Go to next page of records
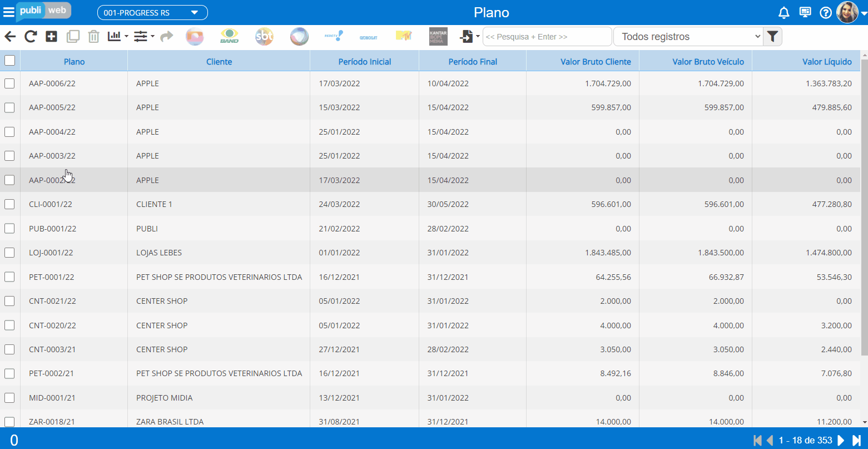 tap(841, 440)
